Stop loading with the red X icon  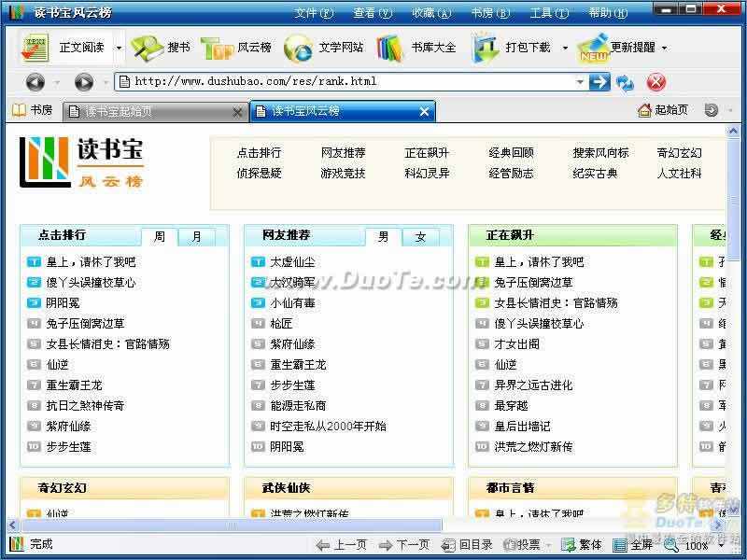656,82
